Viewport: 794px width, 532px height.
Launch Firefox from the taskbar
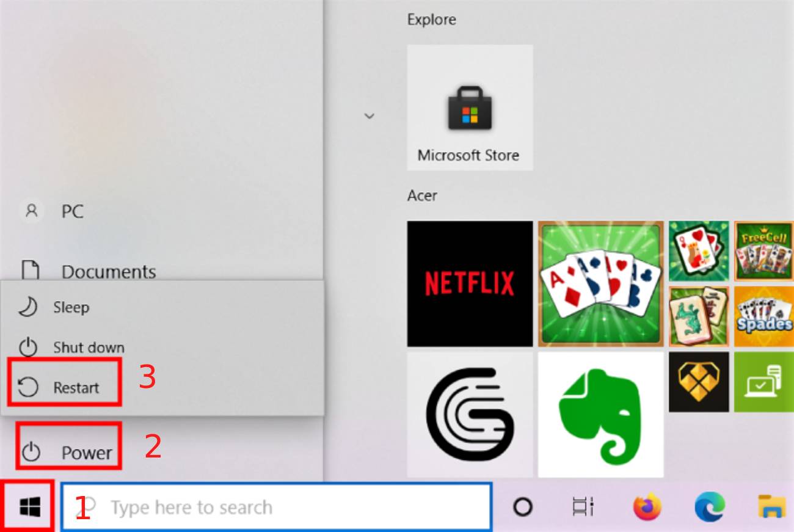click(647, 506)
